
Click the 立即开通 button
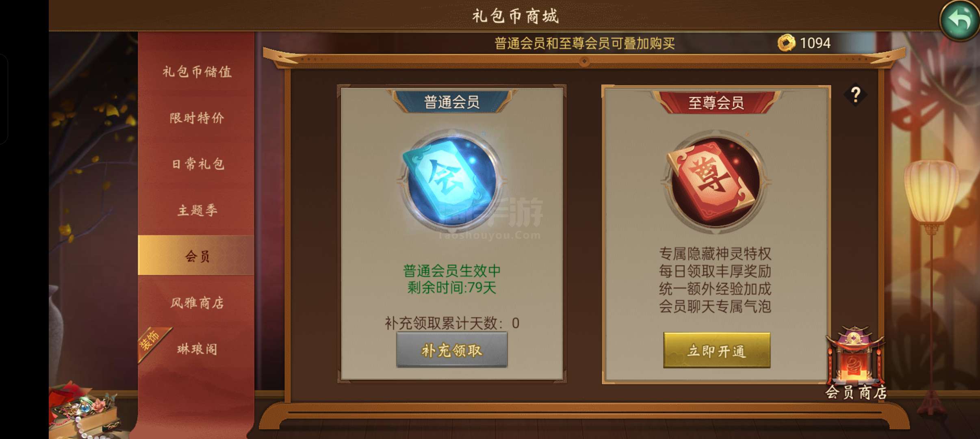tap(716, 350)
